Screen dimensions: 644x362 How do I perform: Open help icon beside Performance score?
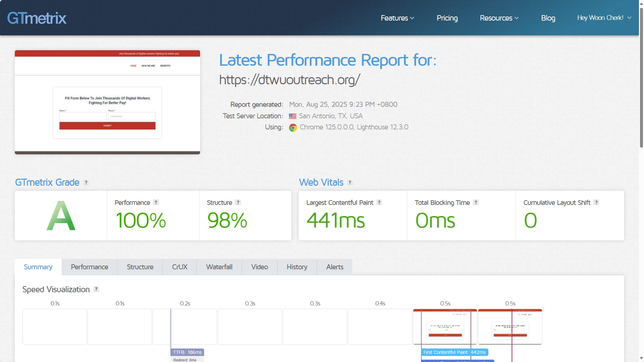pyautogui.click(x=156, y=202)
